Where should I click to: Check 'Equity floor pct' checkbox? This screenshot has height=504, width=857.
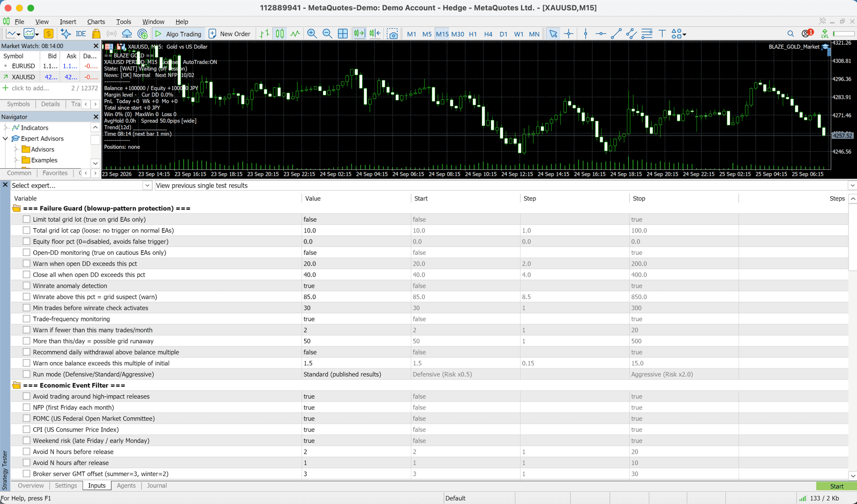[26, 242]
